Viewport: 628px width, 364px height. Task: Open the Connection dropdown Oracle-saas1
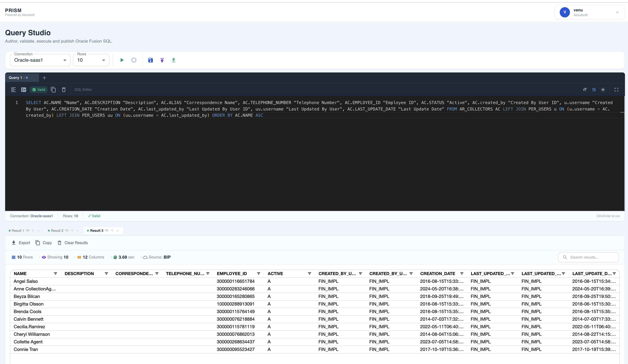point(40,60)
